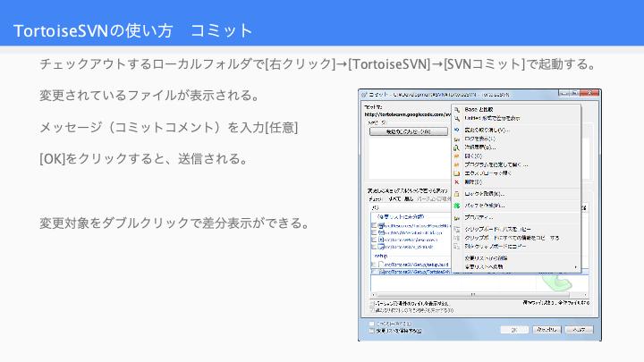Viewport: 644px width, 362px height.
Task: Click the copy all information icon
Action: (457, 238)
